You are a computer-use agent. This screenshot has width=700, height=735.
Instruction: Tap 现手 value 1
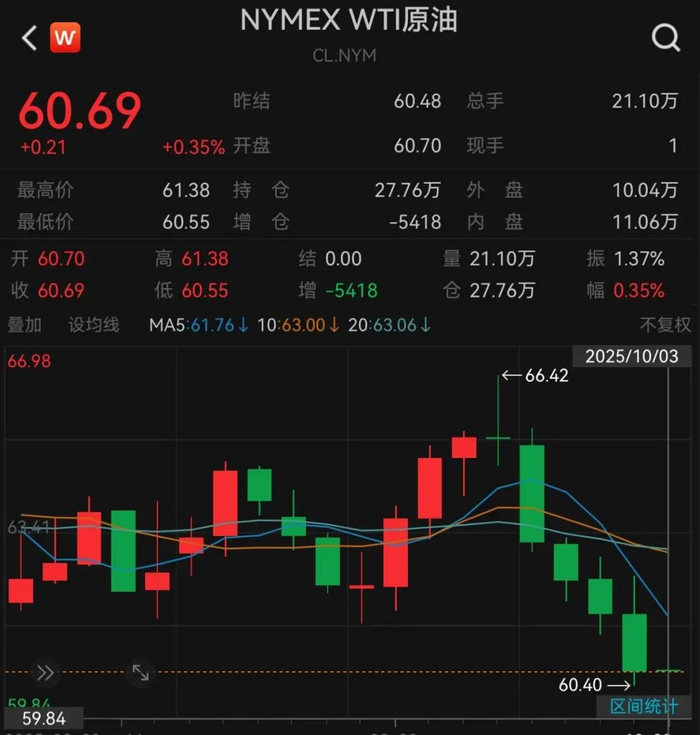(x=673, y=146)
